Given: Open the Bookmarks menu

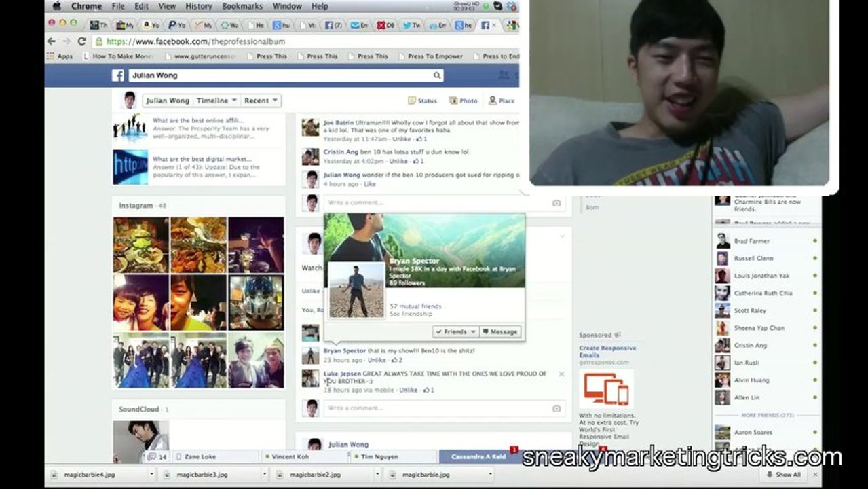Looking at the screenshot, I should click(244, 6).
